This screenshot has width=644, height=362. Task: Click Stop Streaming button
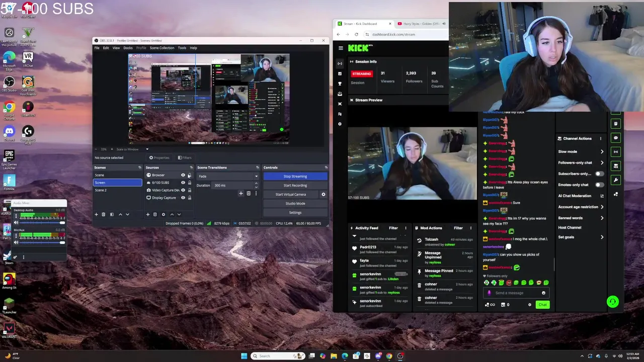coord(295,176)
